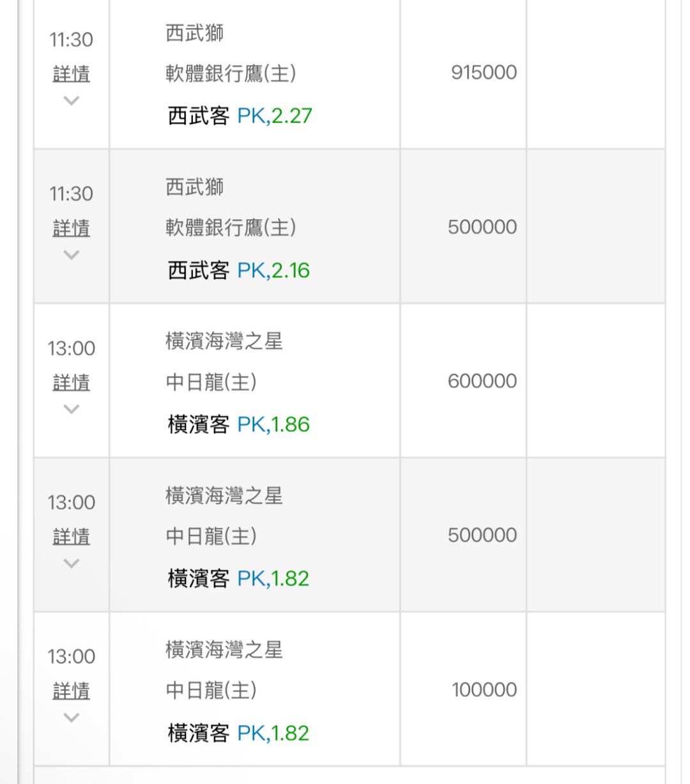Open 詳情 link for the PK,2.16 bet

point(71,228)
